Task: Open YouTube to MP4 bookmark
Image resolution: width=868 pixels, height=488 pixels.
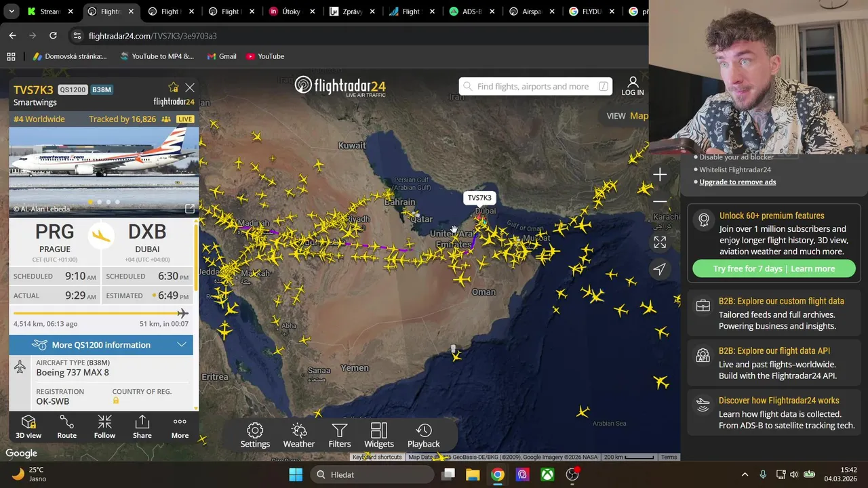Action: tap(157, 56)
